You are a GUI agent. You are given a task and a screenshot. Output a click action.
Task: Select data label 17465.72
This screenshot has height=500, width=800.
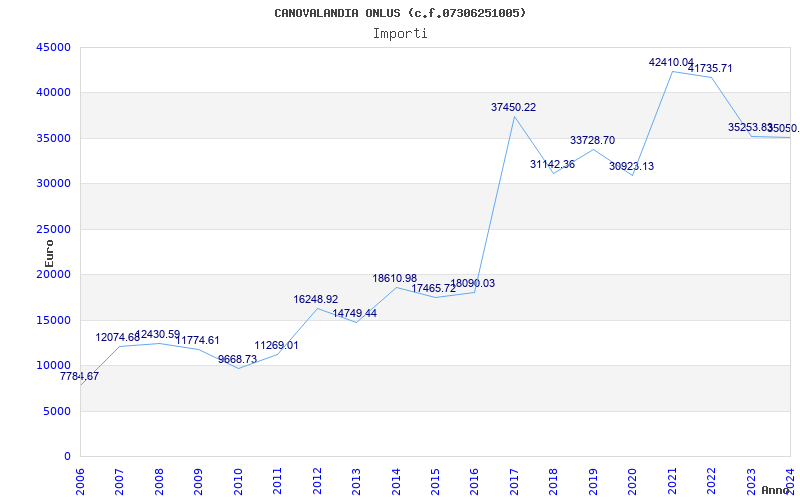(x=434, y=288)
